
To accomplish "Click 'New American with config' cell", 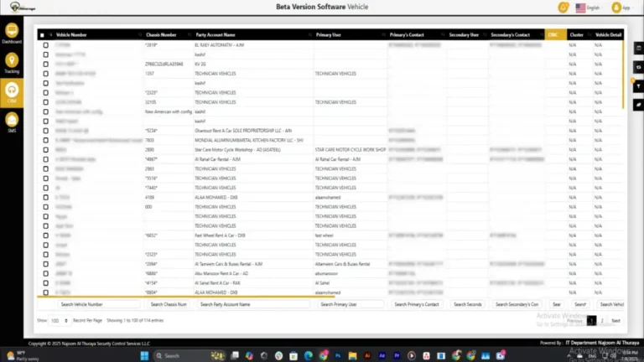I will [x=168, y=111].
